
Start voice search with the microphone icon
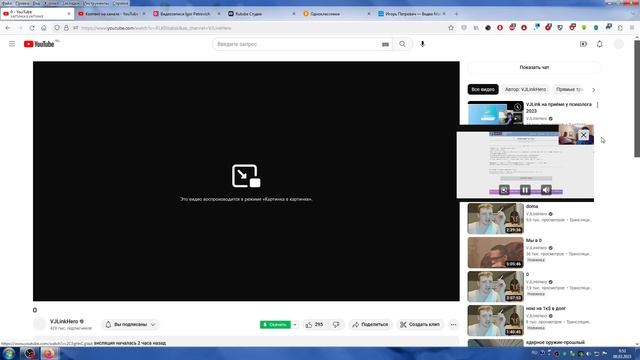(x=422, y=44)
